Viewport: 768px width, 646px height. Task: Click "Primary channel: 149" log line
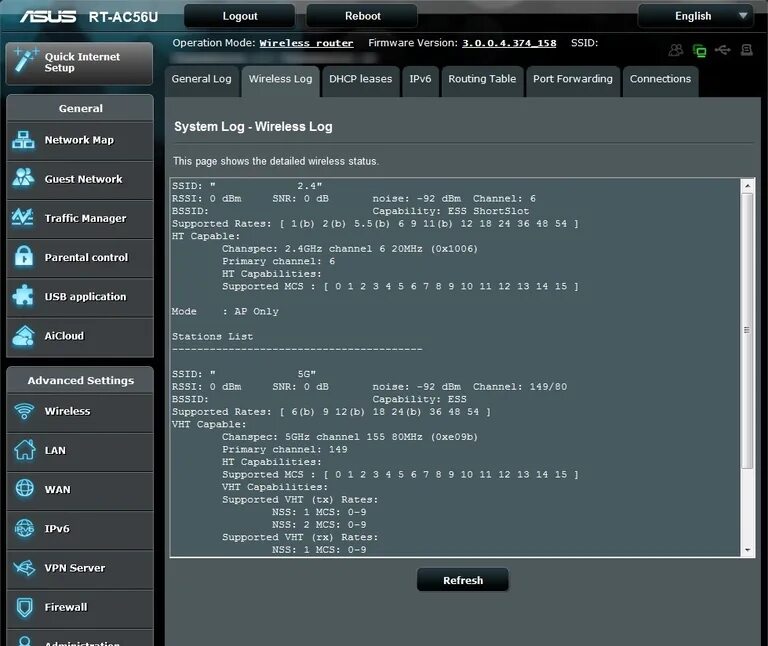tap(285, 450)
